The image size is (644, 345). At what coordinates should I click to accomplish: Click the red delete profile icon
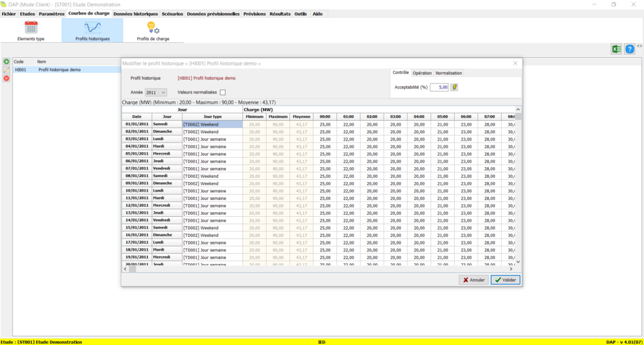coord(6,78)
